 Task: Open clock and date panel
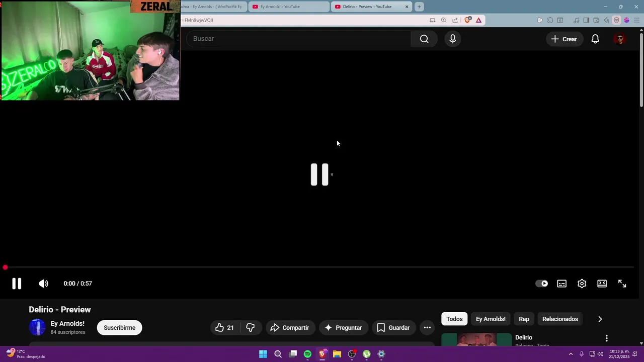[x=619, y=354]
